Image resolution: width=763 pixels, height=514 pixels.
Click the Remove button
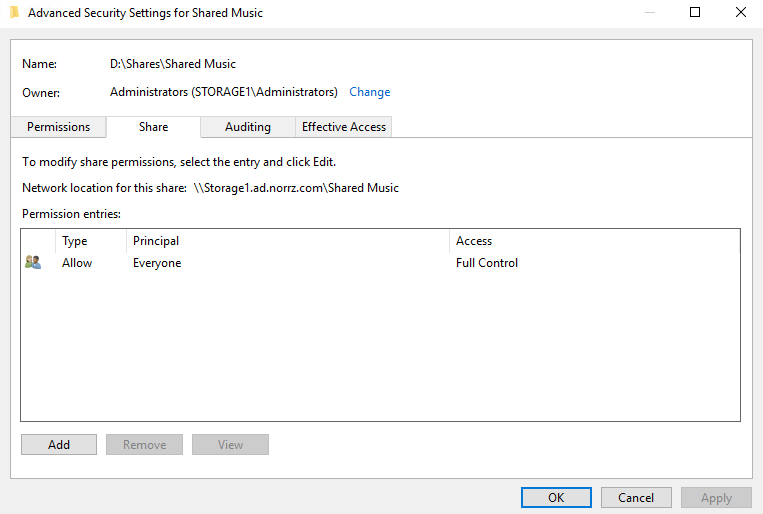[144, 445]
